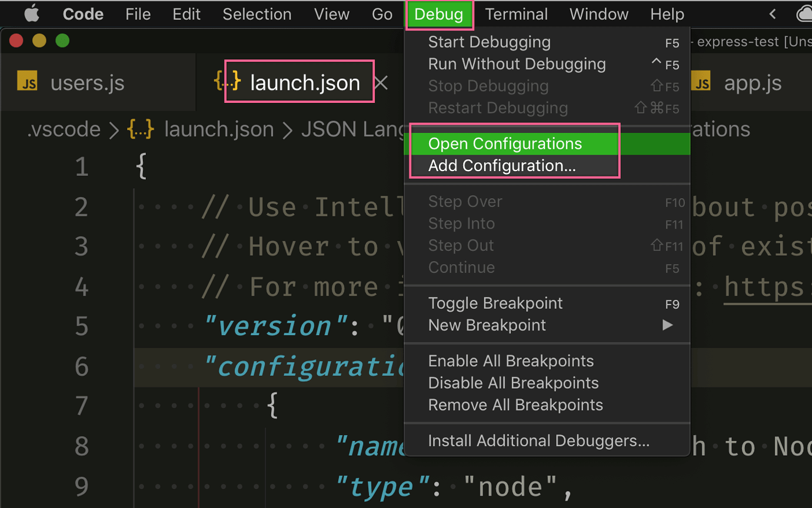Screen dimensions: 812x508
Task: Select Start Debugging
Action: click(x=547, y=42)
